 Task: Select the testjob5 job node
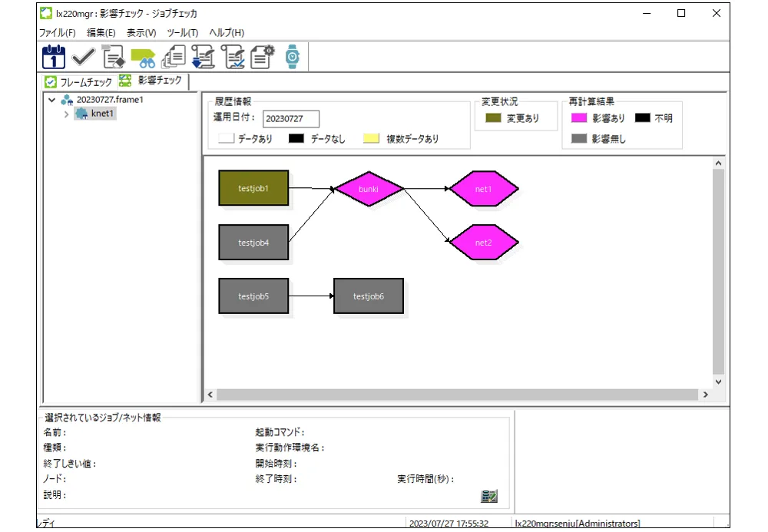point(253,296)
